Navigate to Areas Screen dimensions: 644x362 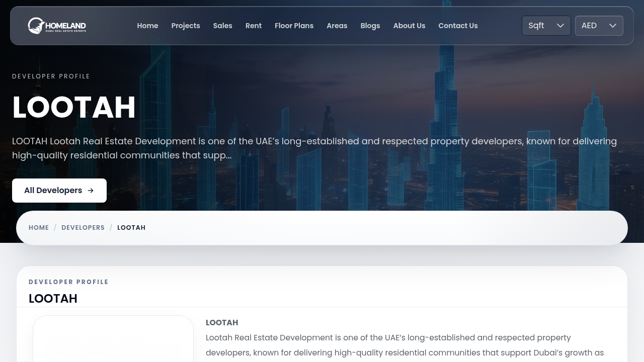pos(337,26)
